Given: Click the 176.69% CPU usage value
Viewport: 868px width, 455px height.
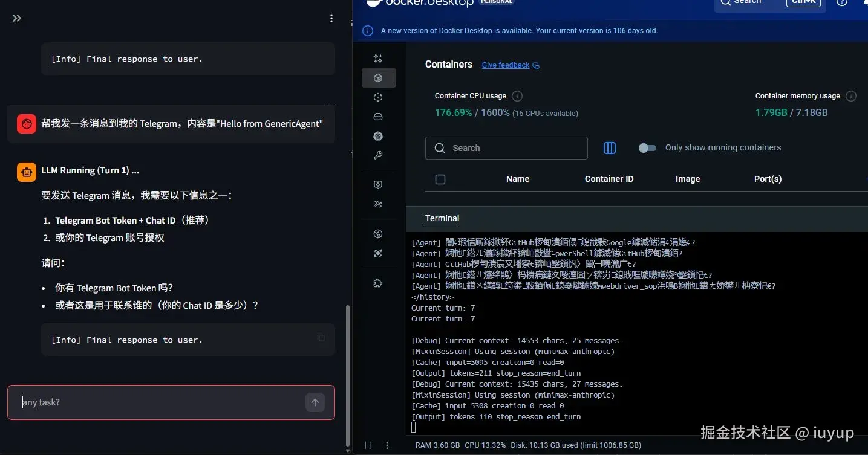Looking at the screenshot, I should pyautogui.click(x=453, y=112).
